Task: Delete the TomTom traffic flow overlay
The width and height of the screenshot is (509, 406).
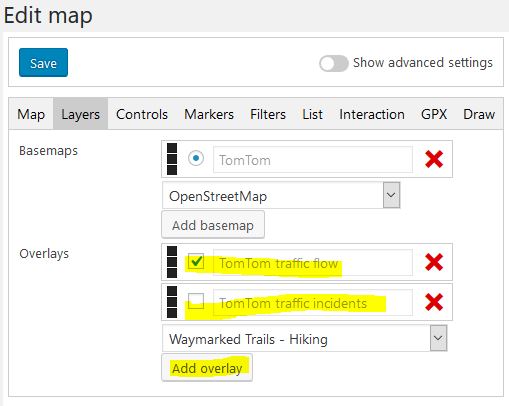Action: click(434, 262)
